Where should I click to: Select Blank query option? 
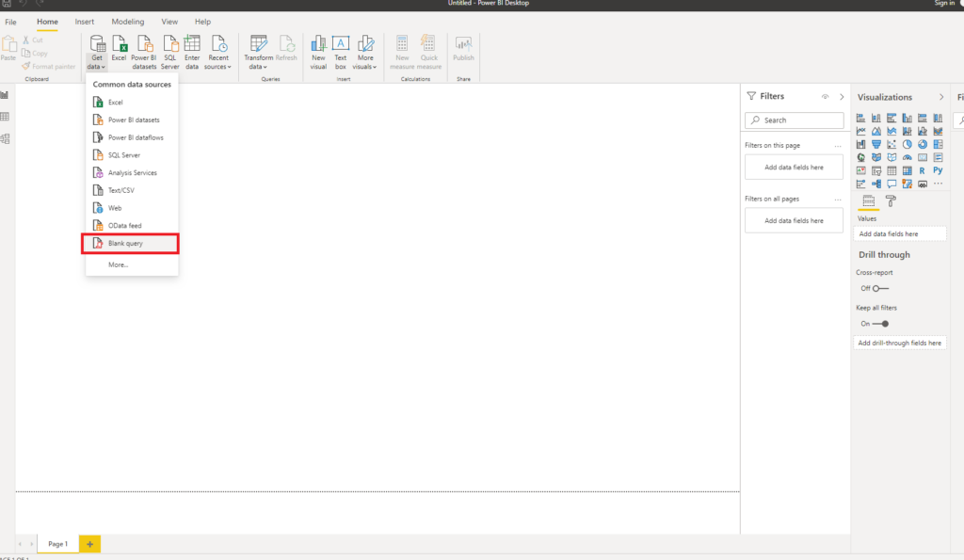pos(132,244)
